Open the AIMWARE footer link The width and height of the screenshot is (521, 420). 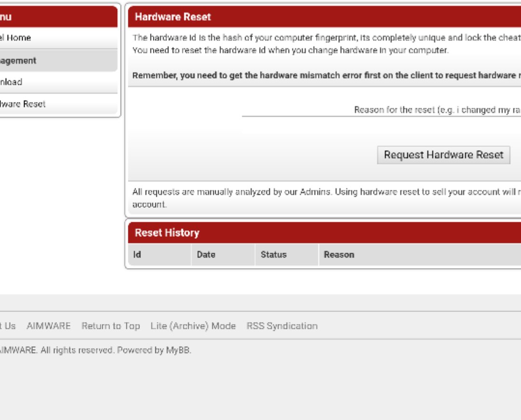(x=49, y=325)
